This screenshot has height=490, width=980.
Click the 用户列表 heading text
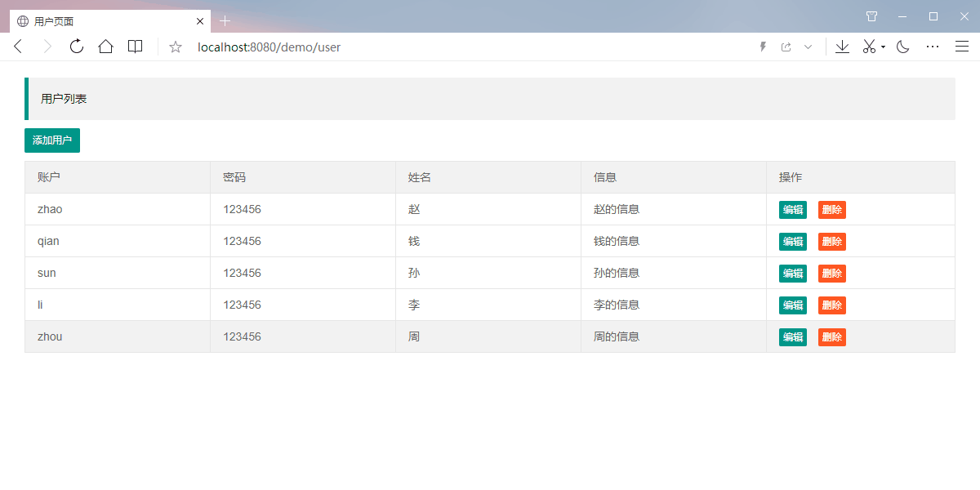(64, 99)
